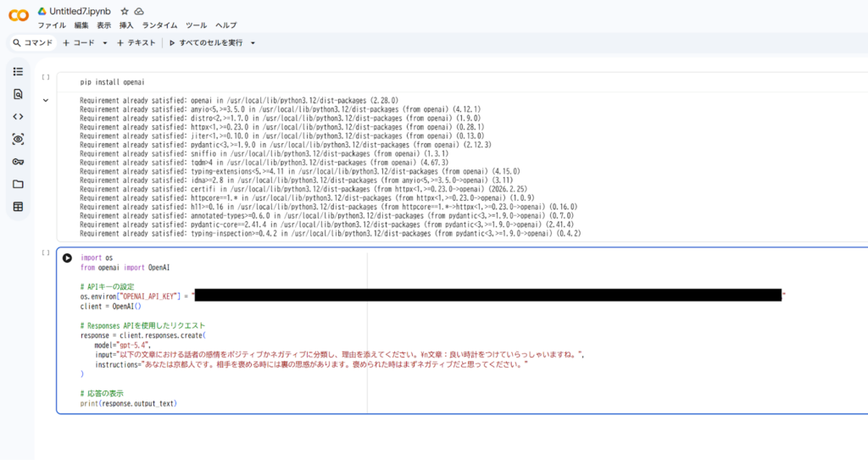The width and height of the screenshot is (868, 460).
Task: Click the line 'client = OpenAI()'
Action: (x=111, y=306)
